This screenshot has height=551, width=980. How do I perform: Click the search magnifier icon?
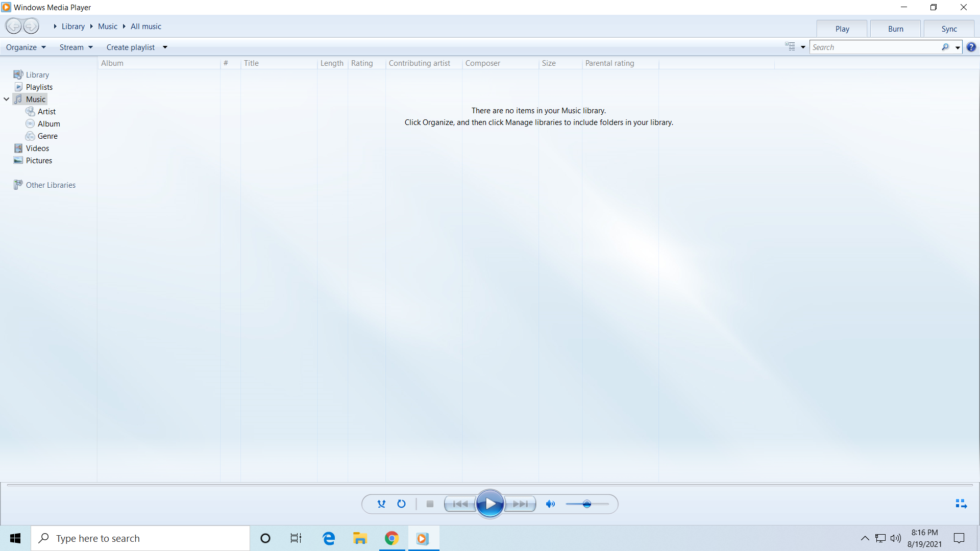(x=945, y=47)
